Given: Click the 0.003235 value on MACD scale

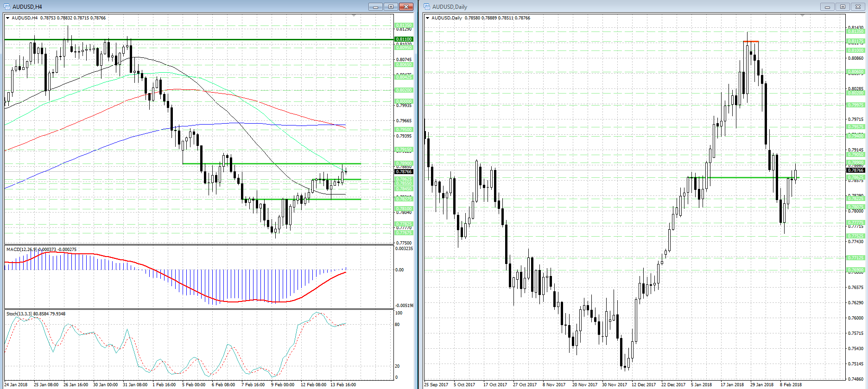Looking at the screenshot, I should pos(404,249).
